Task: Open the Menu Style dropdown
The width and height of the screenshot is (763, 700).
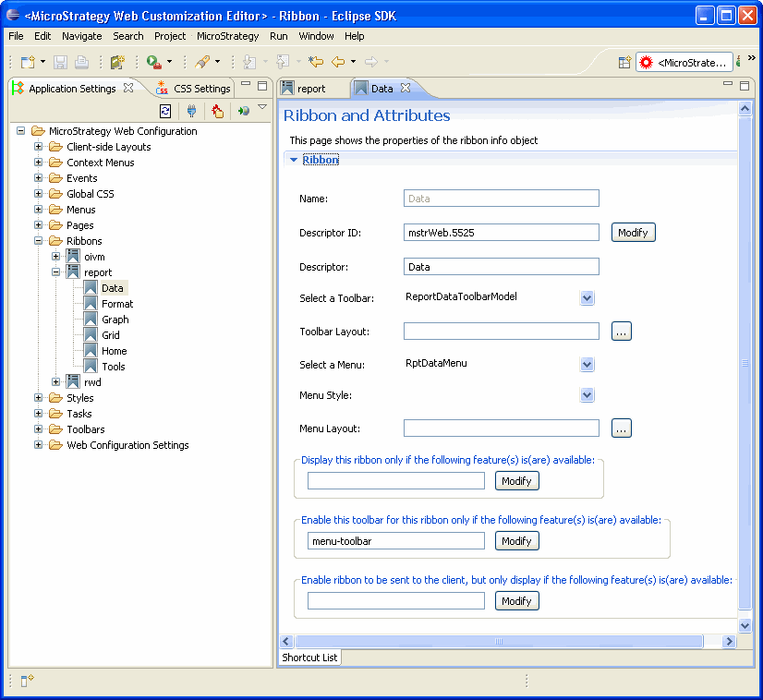Action: pyautogui.click(x=587, y=395)
